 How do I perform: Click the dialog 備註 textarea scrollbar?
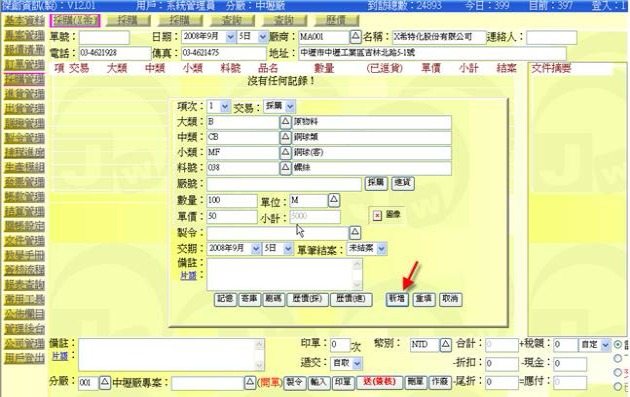pyautogui.click(x=357, y=274)
